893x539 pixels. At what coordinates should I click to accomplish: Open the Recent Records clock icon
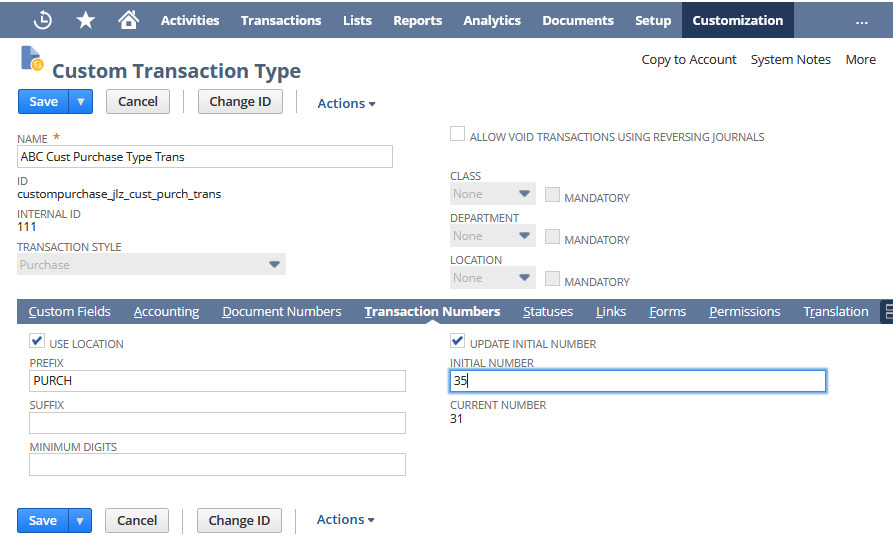(x=43, y=21)
